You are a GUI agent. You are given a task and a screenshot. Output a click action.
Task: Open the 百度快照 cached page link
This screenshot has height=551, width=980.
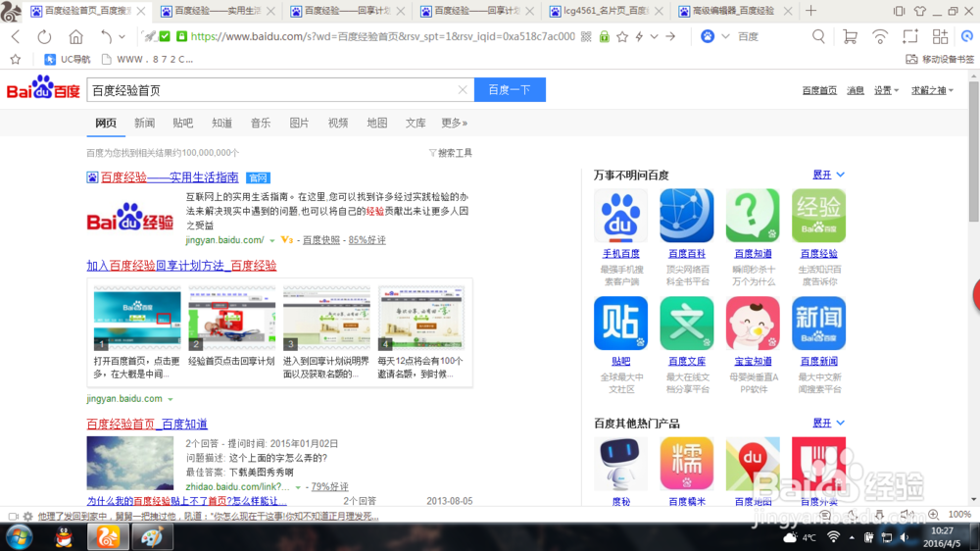pyautogui.click(x=321, y=240)
